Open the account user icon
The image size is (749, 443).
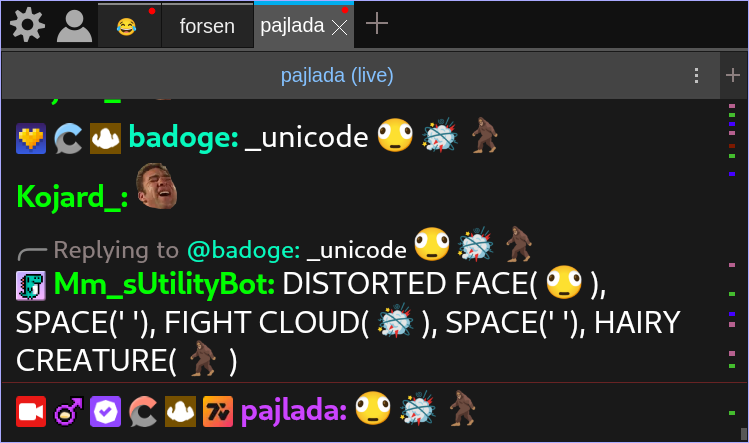point(75,26)
